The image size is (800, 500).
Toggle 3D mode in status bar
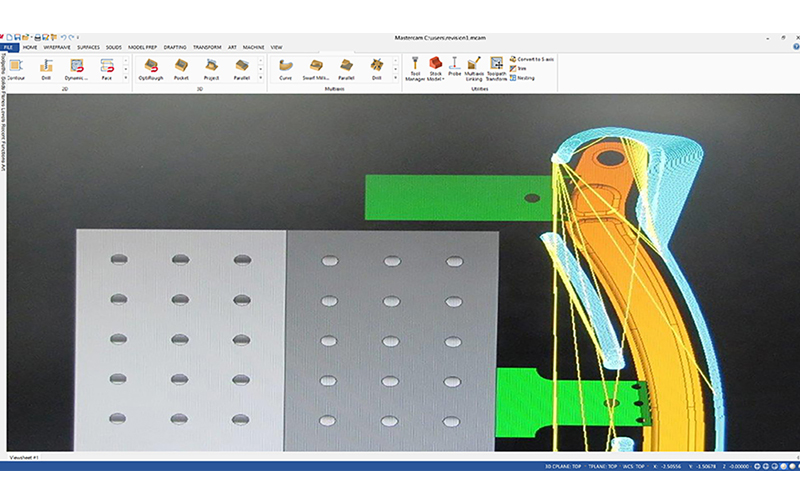(547, 466)
